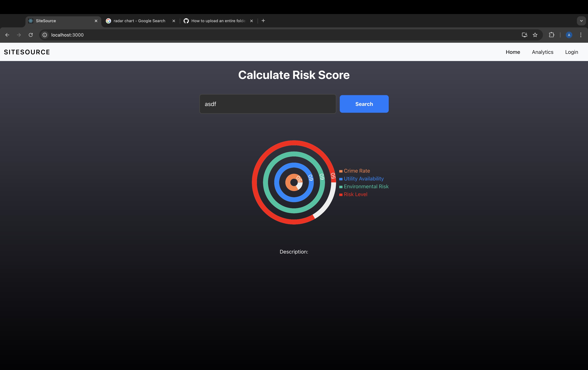Reload the localhost page

click(31, 35)
